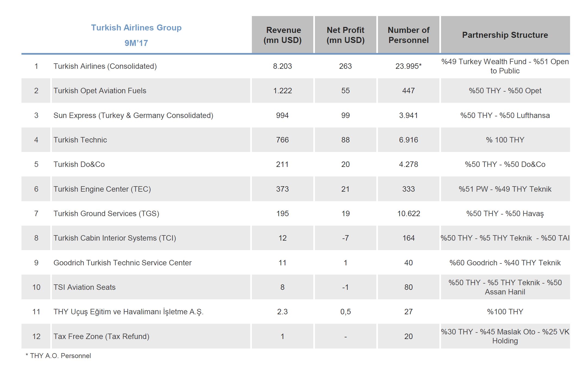
Task: Select the '9M'17' period label
Action: pyautogui.click(x=136, y=43)
